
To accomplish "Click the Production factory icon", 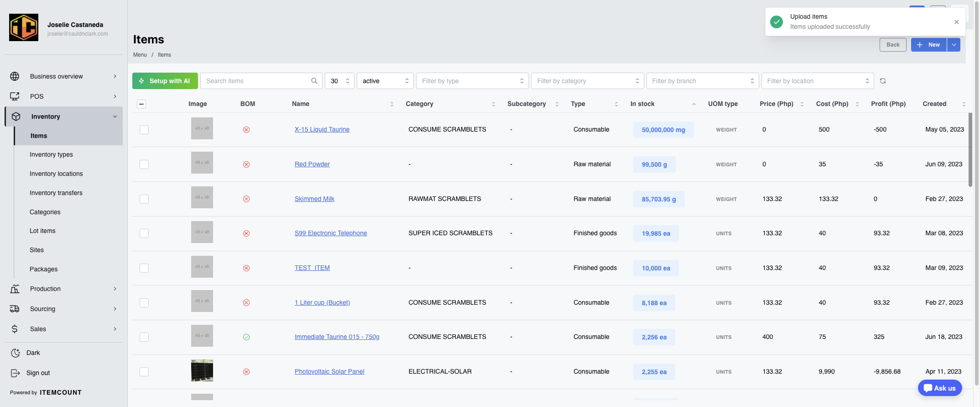I will 15,289.
